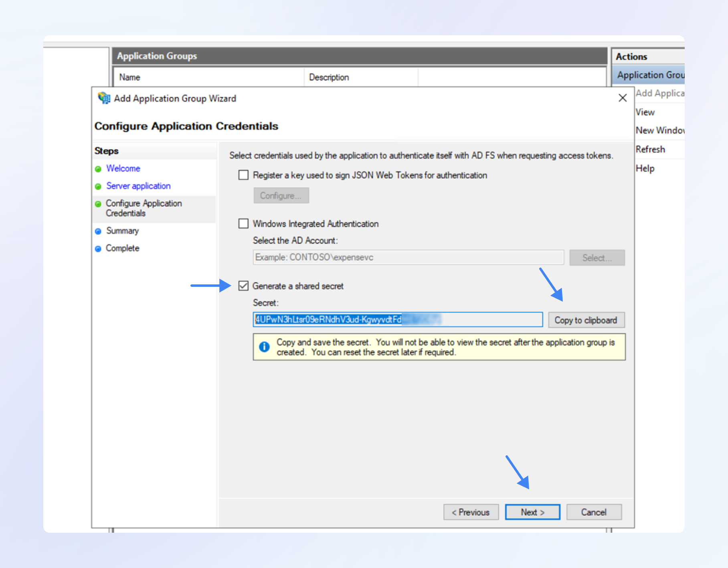Click blue bullet beside Complete step
Viewport: 728px width, 568px height.
pos(98,249)
